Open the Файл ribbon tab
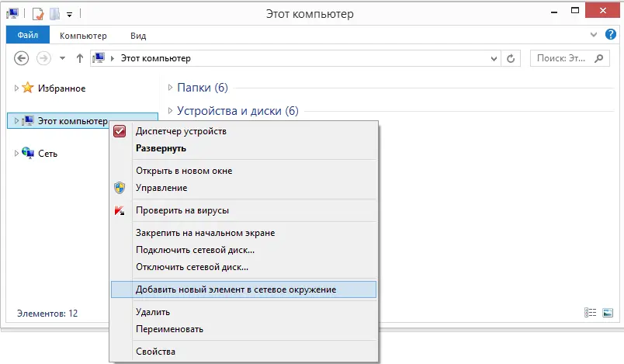Image resolution: width=624 pixels, height=364 pixels. (x=28, y=35)
